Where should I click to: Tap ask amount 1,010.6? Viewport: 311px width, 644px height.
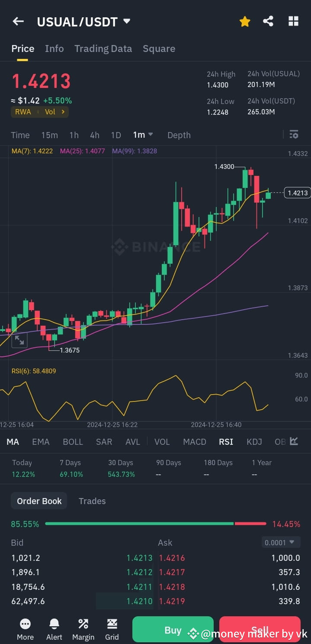[x=285, y=587]
